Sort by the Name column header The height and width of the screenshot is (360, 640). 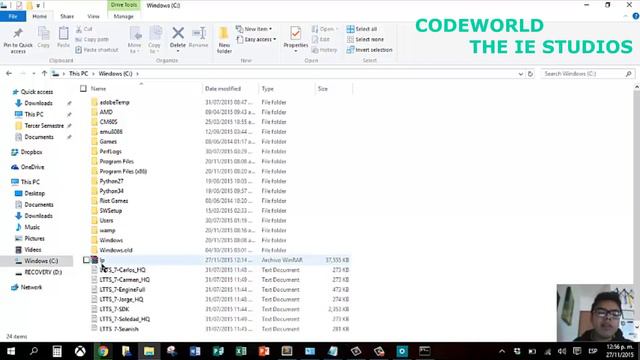98,89
